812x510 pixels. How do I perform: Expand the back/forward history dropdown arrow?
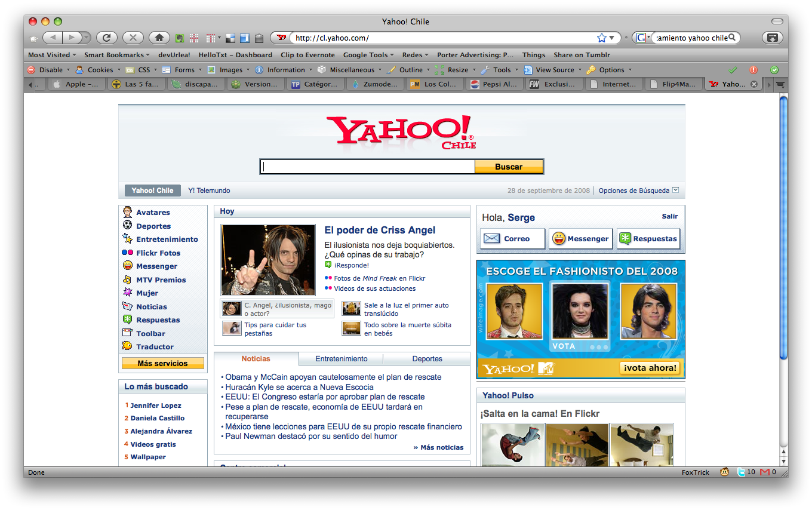coord(87,38)
